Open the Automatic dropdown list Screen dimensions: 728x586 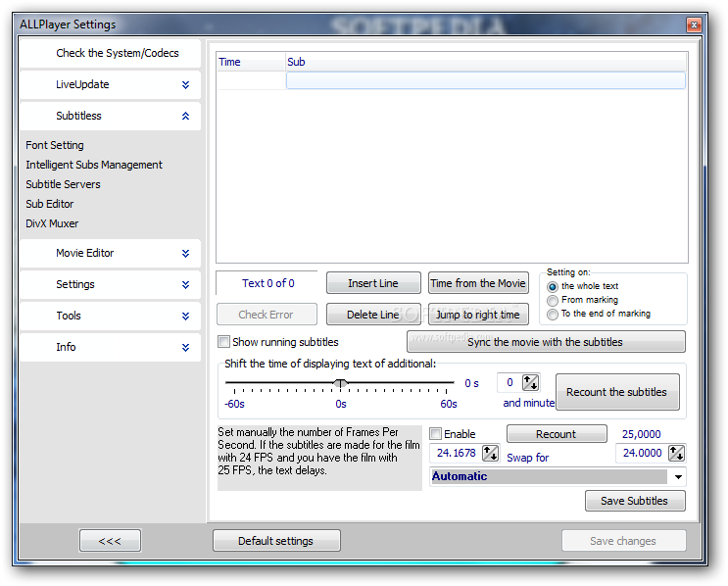[x=678, y=477]
